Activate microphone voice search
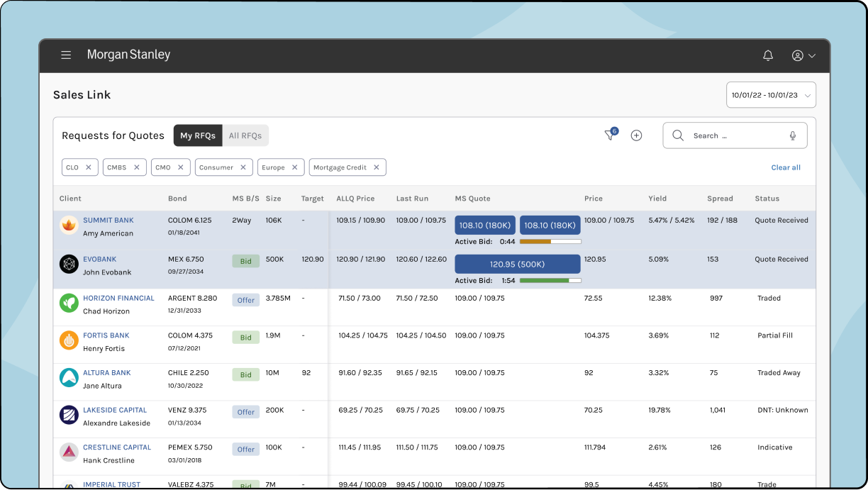 pyautogui.click(x=793, y=135)
